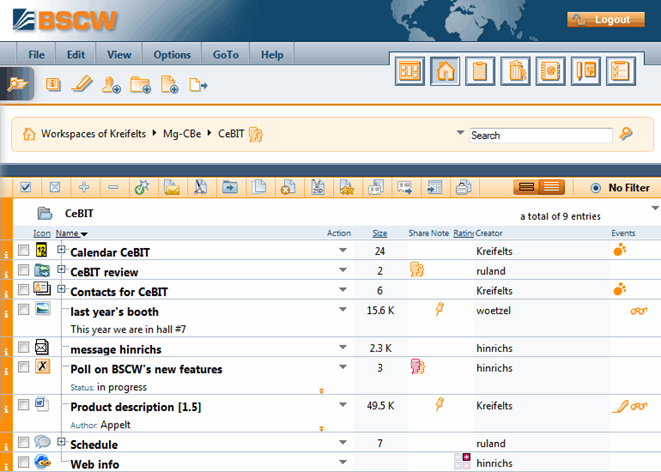This screenshot has height=472, width=661.
Task: Open action menu for Web info
Action: [x=343, y=462]
